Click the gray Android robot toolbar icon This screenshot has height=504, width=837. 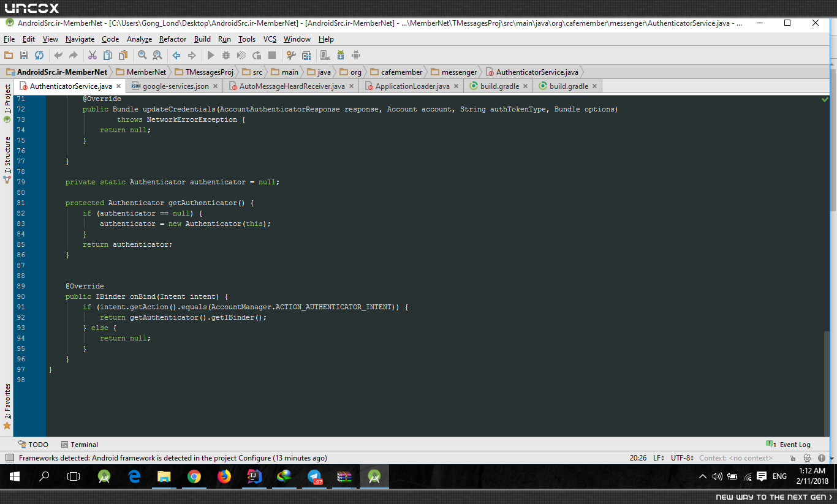tap(356, 55)
